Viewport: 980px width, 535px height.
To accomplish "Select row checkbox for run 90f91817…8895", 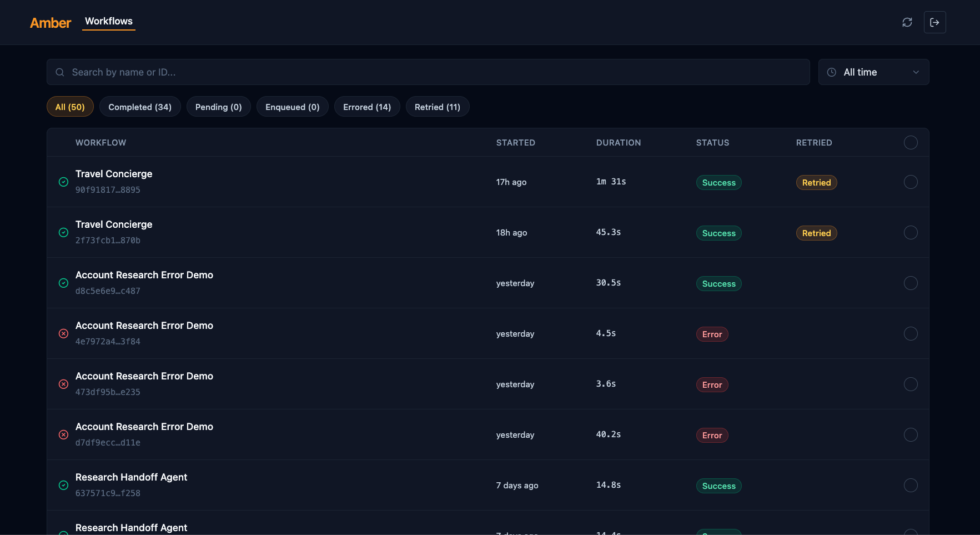I will pyautogui.click(x=911, y=182).
